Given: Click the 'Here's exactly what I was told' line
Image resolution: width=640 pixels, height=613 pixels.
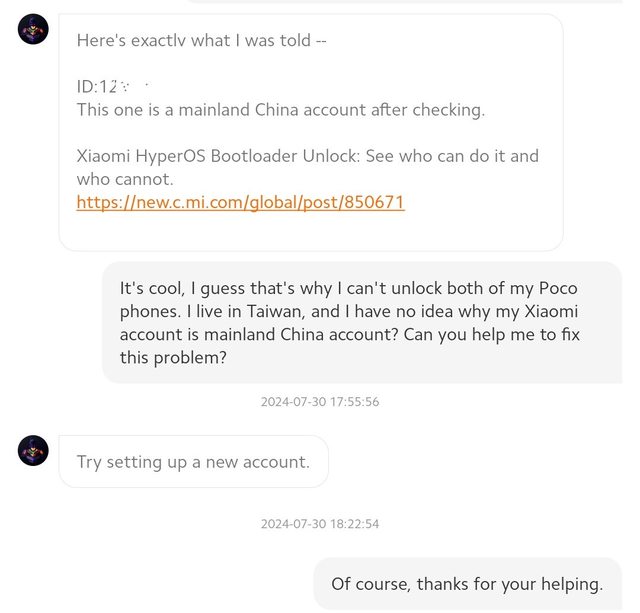Looking at the screenshot, I should click(201, 41).
